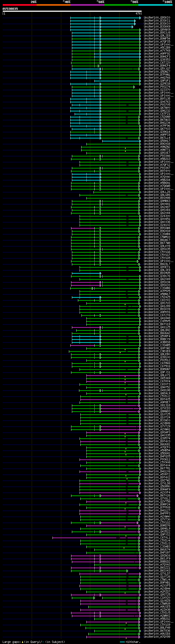
Task: Click the purple alignment bar for C6T0L1
Action: pos(97,538)
